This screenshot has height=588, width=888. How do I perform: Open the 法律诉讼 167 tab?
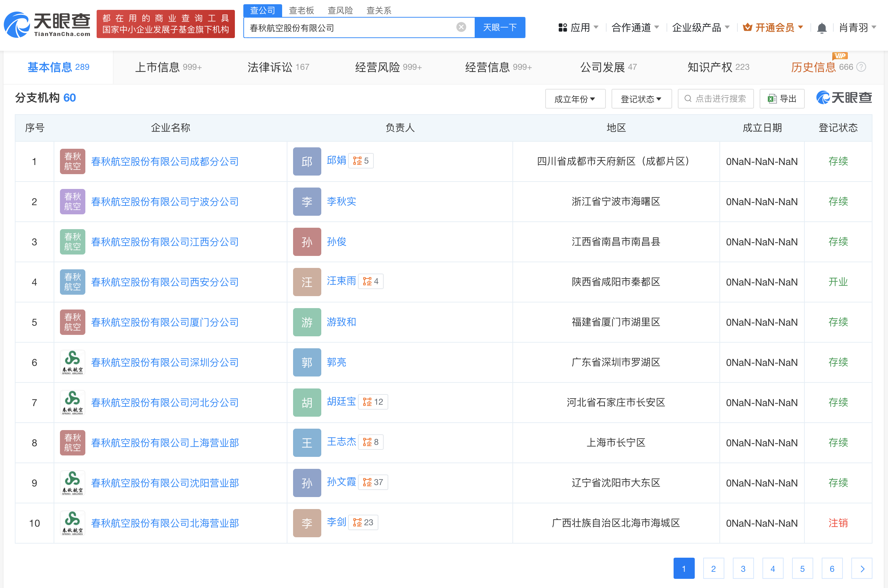(x=278, y=67)
